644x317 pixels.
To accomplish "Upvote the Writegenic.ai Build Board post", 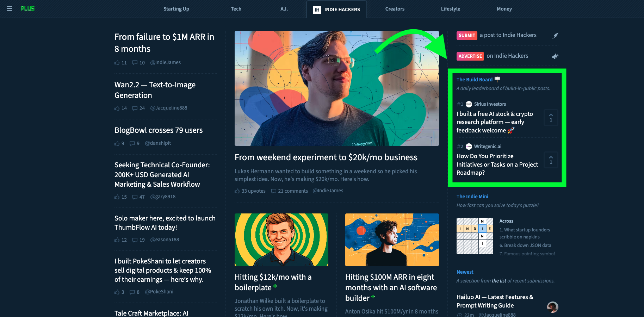I will (551, 160).
